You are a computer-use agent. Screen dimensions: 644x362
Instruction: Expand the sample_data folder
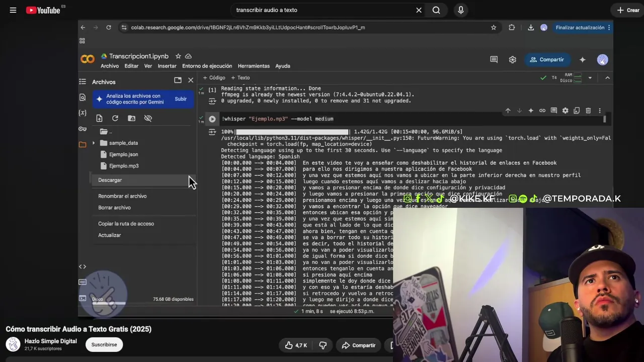(93, 143)
